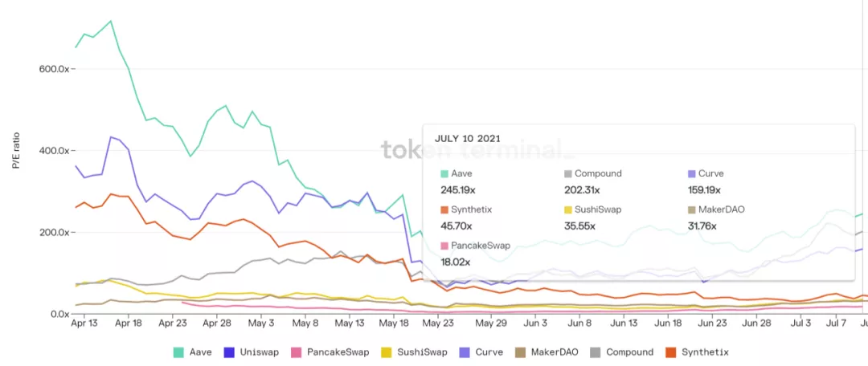868x366 pixels.
Task: Click the PancakeSwap pink legend swatch
Action: 296,352
